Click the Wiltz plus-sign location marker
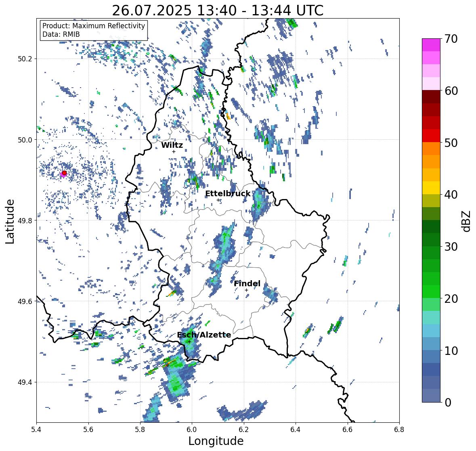476x451 pixels. pos(174,151)
